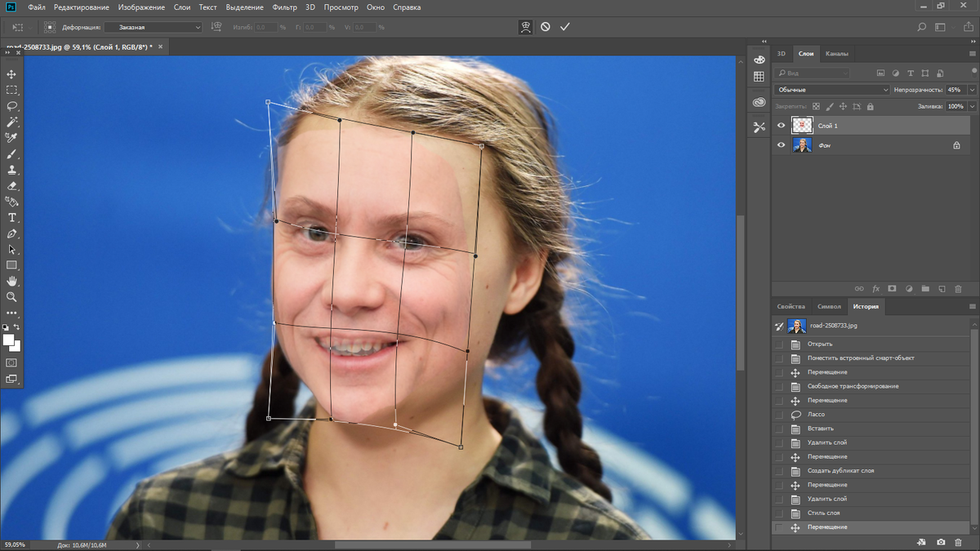Select the Zoom tool in the toolbar
980x551 pixels.
tap(11, 297)
